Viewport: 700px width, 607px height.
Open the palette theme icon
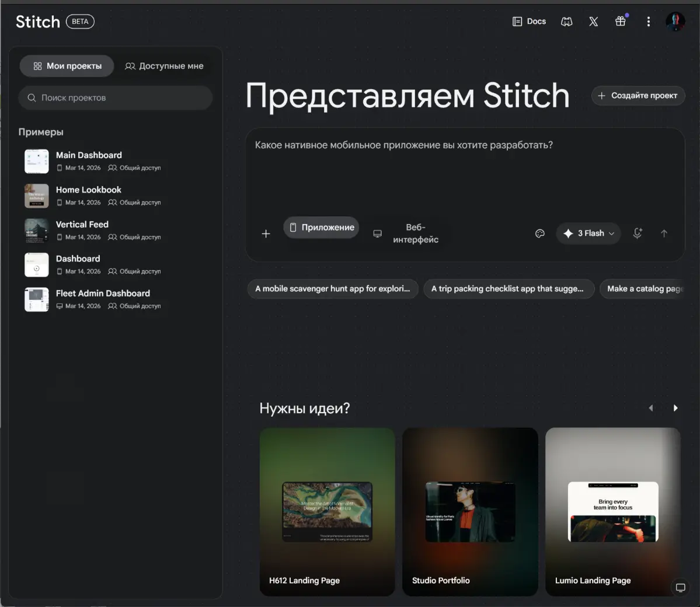pos(539,233)
